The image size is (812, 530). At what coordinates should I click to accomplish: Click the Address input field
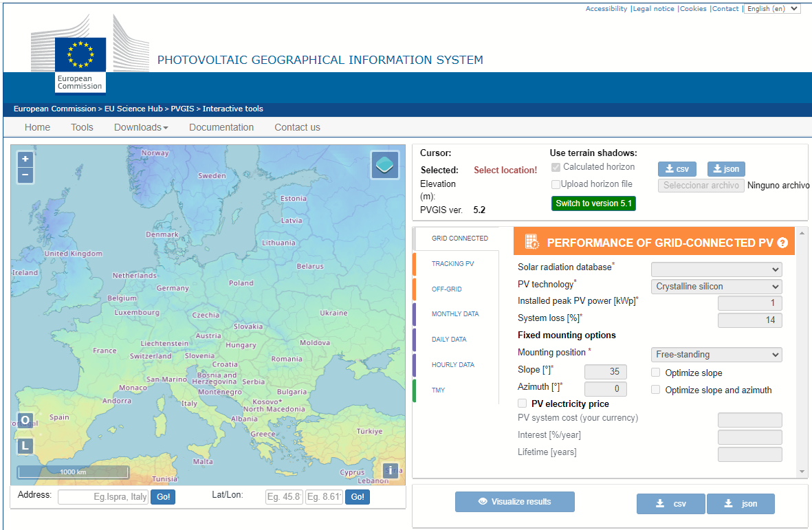[103, 497]
